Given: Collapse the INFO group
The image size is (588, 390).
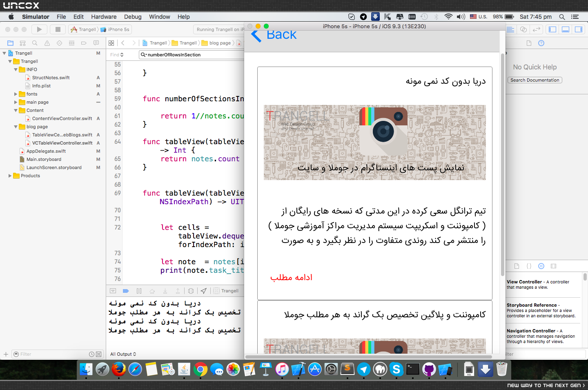Looking at the screenshot, I should click(x=16, y=69).
